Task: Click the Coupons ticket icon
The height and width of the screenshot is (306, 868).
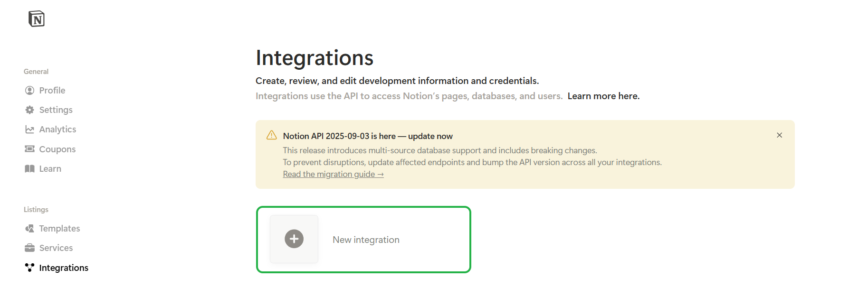Action: (29, 149)
